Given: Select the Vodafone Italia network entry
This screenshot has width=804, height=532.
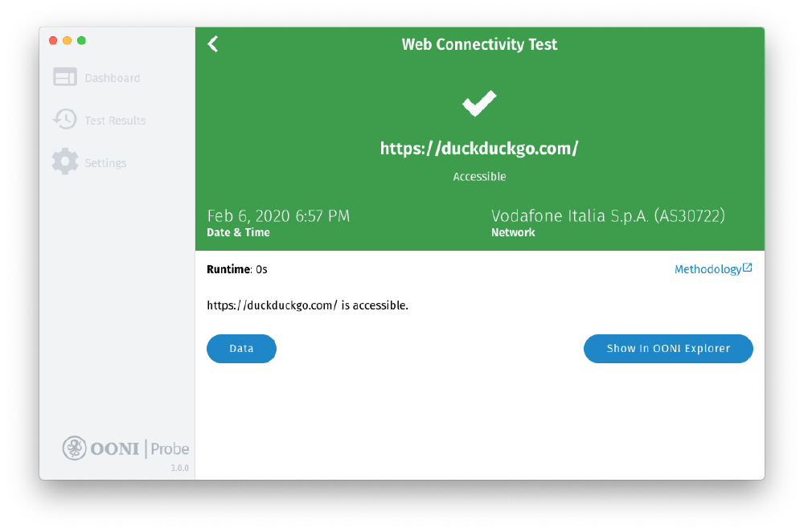Looking at the screenshot, I should [x=608, y=215].
